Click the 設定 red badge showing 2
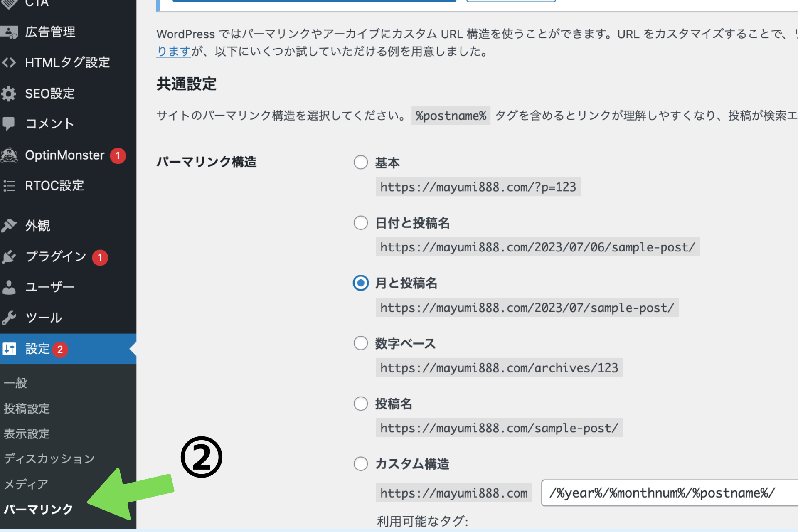 tap(60, 349)
